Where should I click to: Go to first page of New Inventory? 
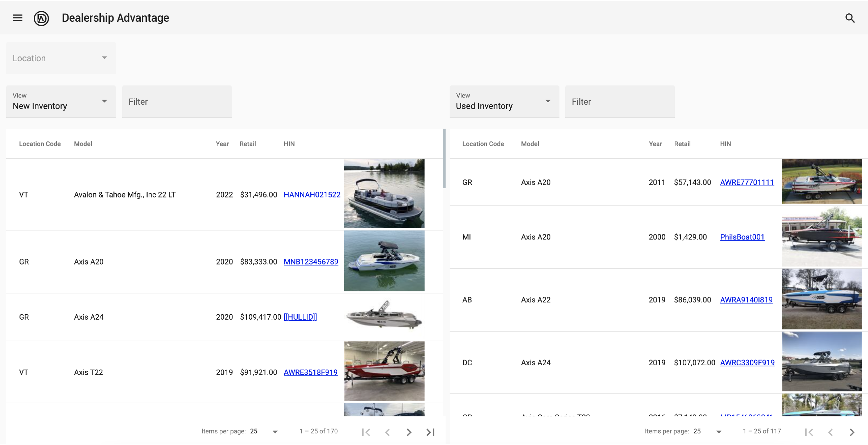[x=366, y=432]
